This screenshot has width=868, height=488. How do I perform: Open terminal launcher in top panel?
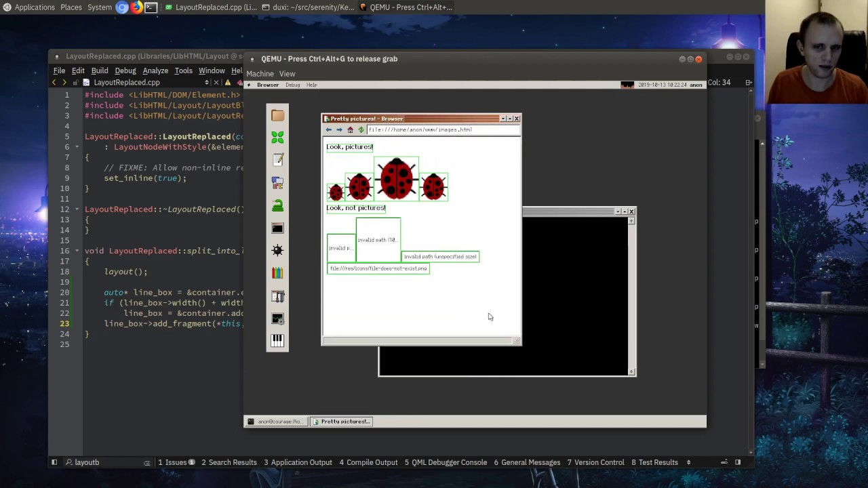(151, 7)
